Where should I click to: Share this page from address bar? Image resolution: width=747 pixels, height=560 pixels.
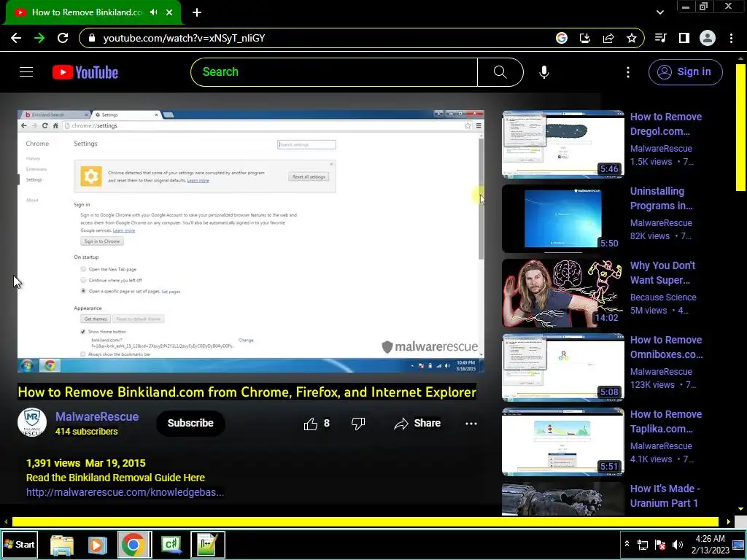coord(608,38)
